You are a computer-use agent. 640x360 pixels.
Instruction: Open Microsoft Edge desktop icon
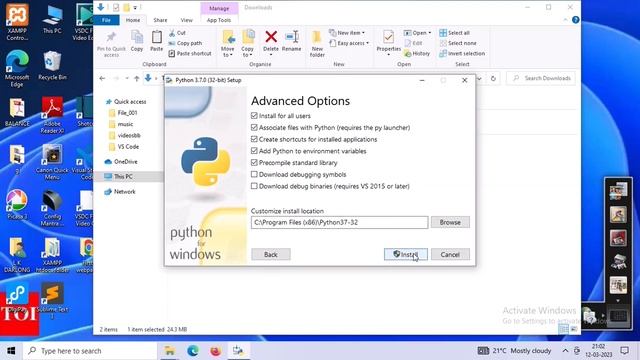(x=17, y=68)
